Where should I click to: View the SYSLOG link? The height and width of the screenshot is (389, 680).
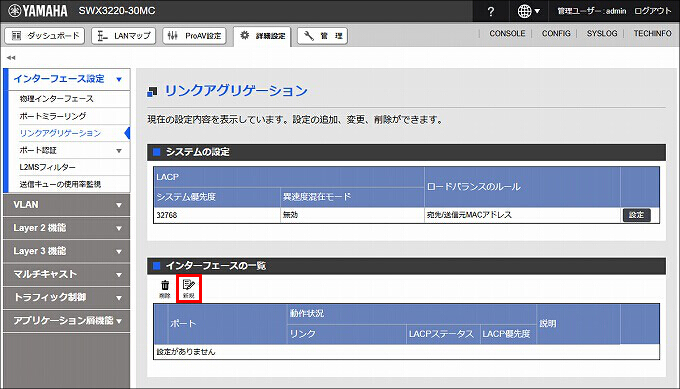602,33
